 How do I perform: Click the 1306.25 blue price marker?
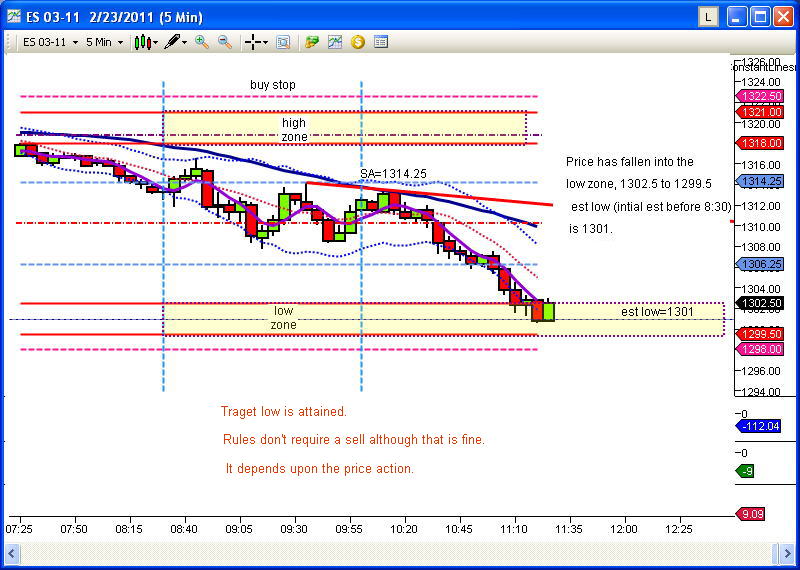click(759, 264)
